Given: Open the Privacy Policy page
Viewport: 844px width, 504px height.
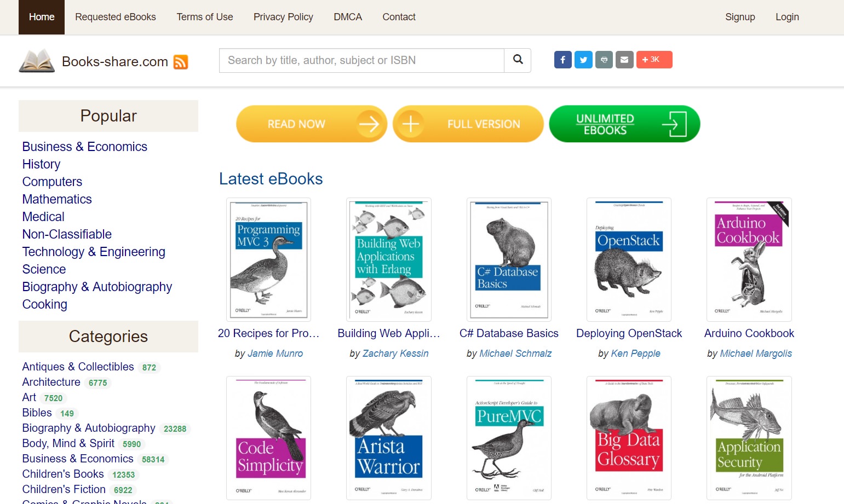Looking at the screenshot, I should click(x=283, y=17).
